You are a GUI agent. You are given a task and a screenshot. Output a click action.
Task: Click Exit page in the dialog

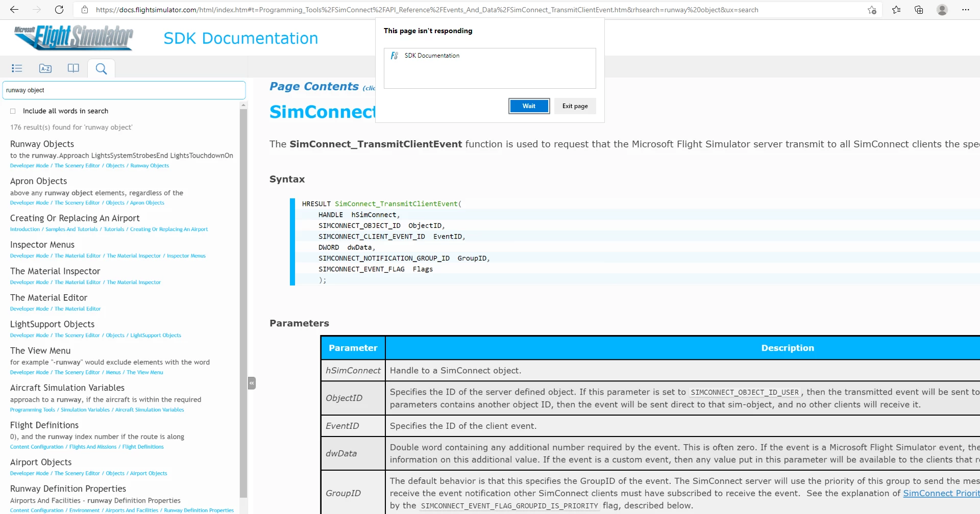tap(575, 106)
